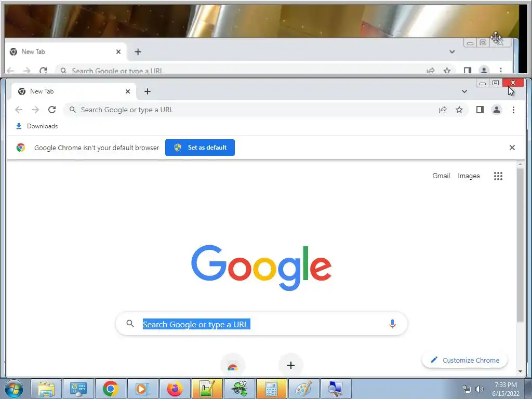The image size is (532, 399).
Task: Launch Firefox from taskbar
Action: [175, 389]
